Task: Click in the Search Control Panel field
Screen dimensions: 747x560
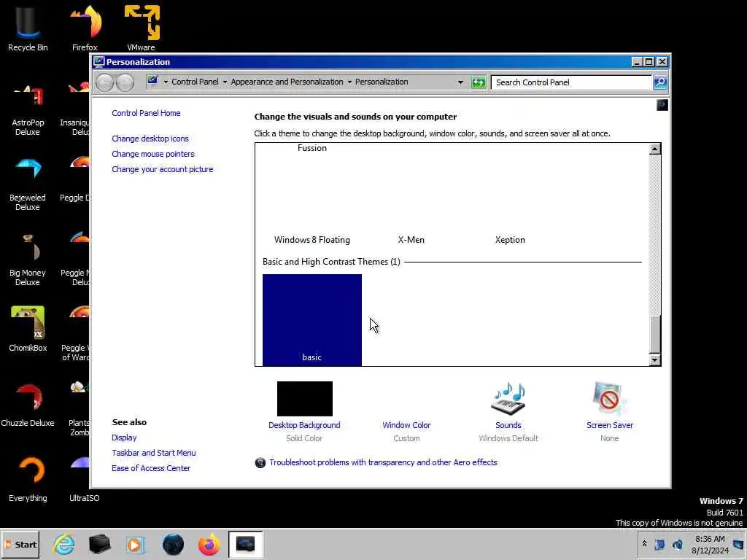Action: 571,82
